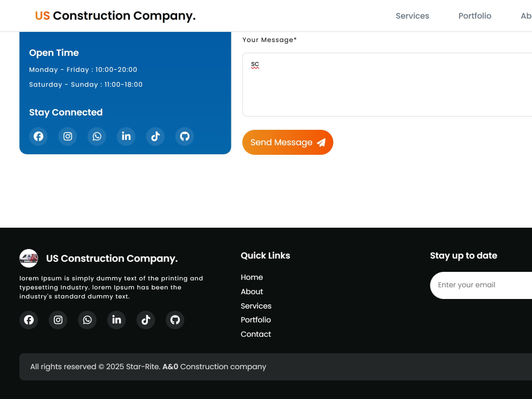The height and width of the screenshot is (399, 532).
Task: Click the Stay Connected heading
Action: (66, 112)
